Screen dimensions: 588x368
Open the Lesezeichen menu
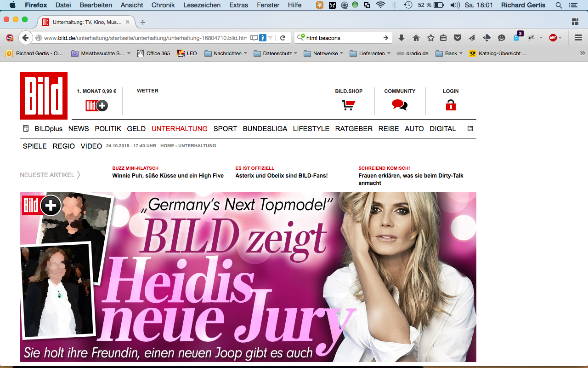click(x=202, y=5)
